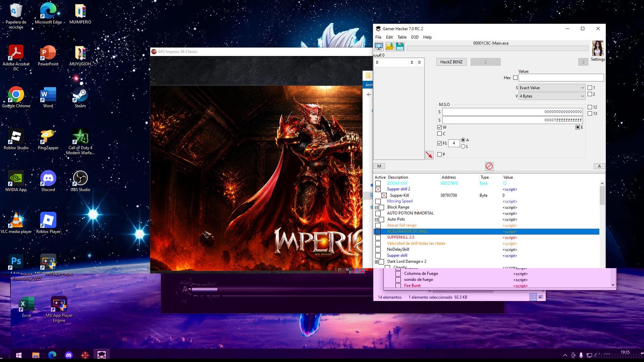Click the Windows Start button

click(x=19, y=355)
